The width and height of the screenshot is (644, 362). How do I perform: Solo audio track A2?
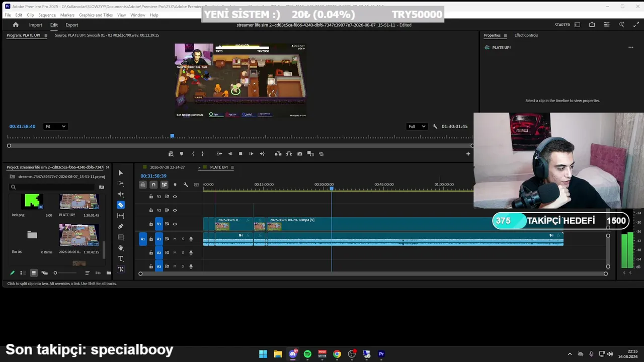[183, 252]
